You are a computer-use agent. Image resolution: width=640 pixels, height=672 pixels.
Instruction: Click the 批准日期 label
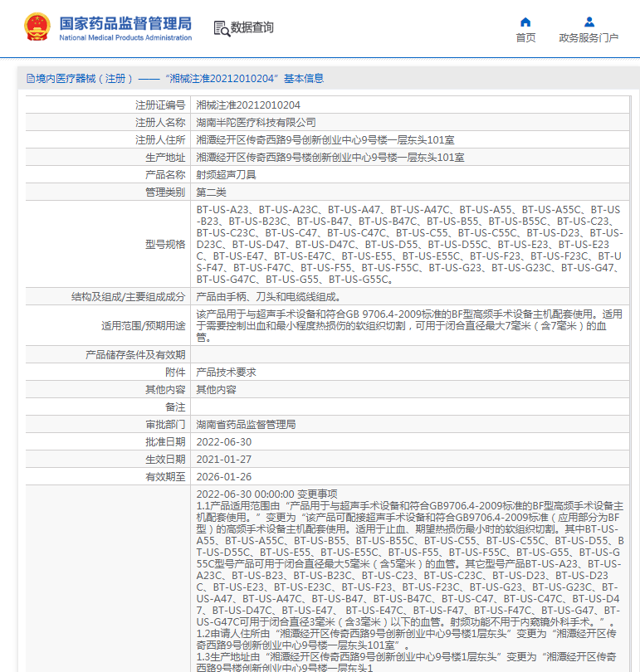click(x=165, y=442)
